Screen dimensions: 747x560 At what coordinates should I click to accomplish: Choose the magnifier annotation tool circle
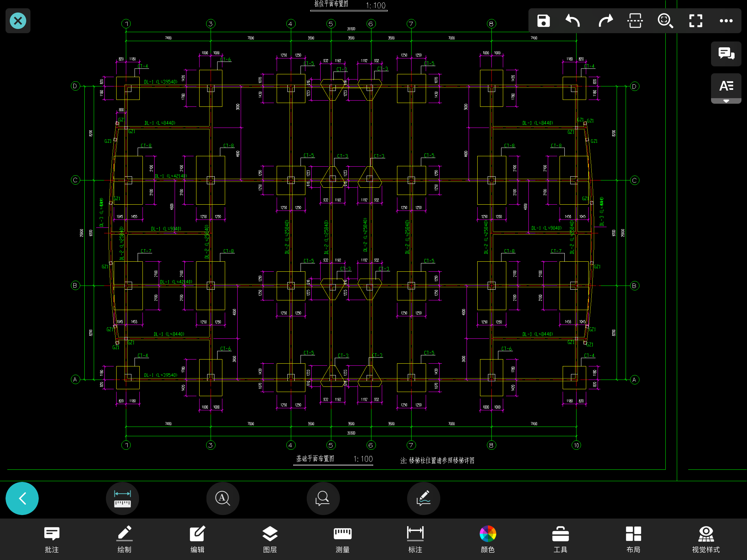tap(323, 498)
